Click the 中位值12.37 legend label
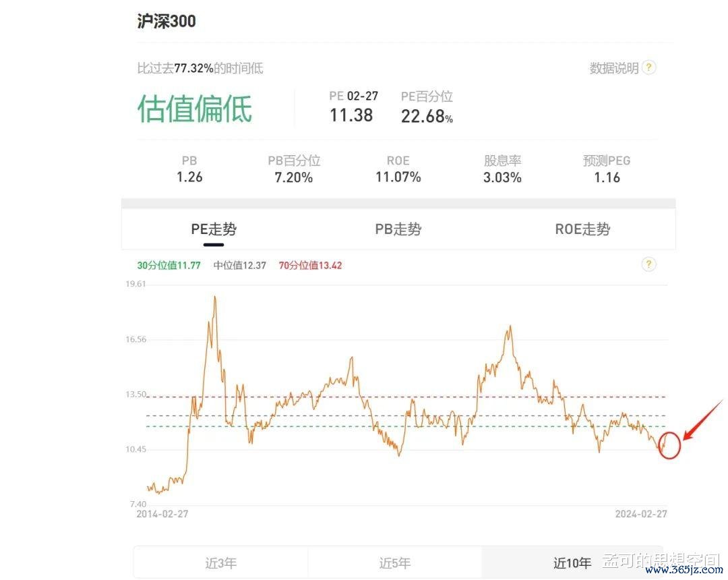 tap(240, 266)
